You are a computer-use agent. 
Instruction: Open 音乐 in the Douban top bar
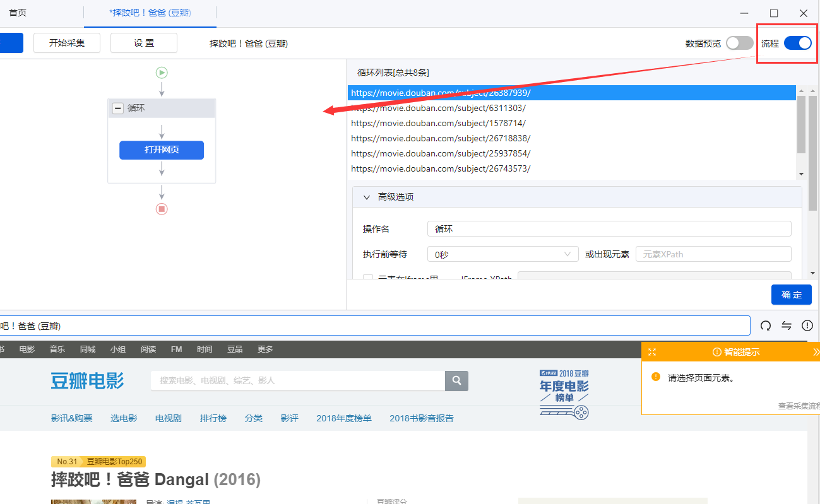pyautogui.click(x=57, y=349)
